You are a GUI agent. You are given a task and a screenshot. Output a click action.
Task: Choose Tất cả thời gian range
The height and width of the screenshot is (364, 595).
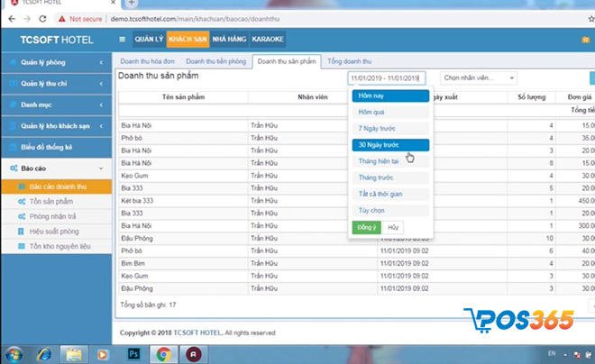[390, 194]
